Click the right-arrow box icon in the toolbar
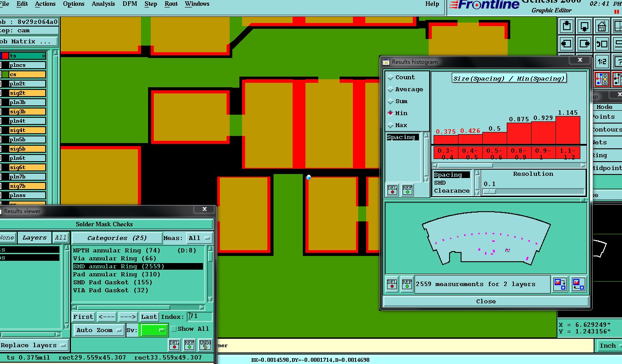This screenshot has width=622, height=364. click(x=585, y=43)
